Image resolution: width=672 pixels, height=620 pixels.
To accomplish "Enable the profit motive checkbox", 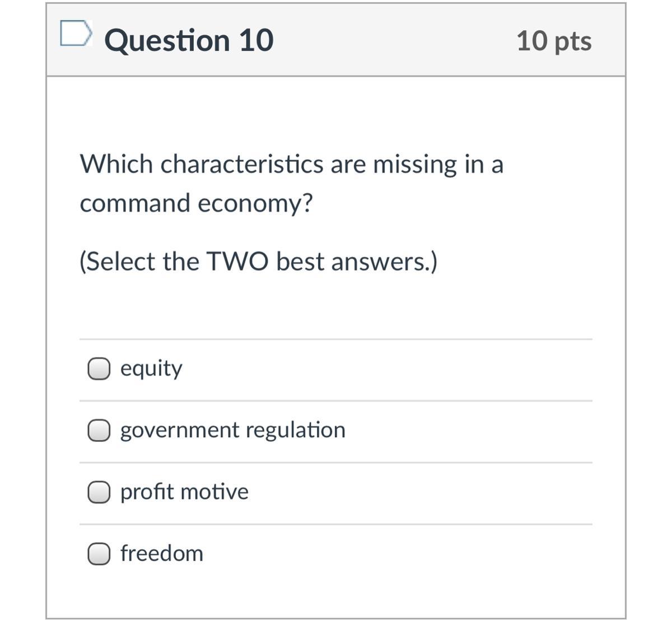I will coord(99,492).
